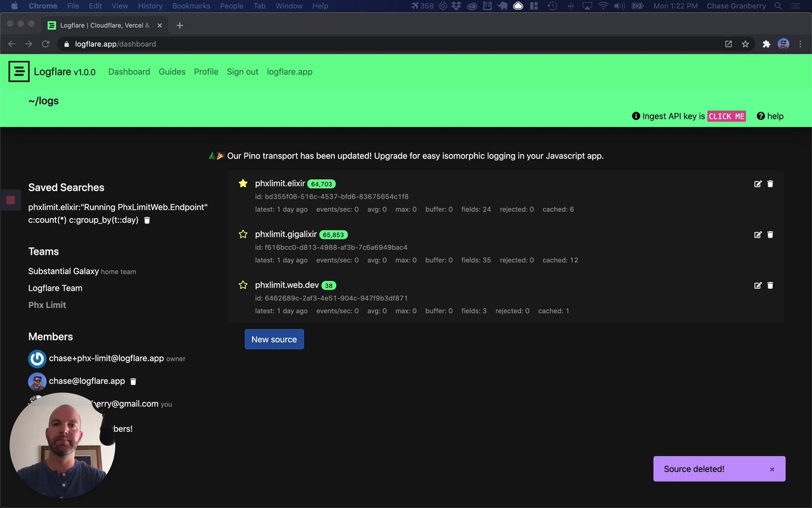Open the saved search phxlimit.elixir query
Image resolution: width=812 pixels, height=508 pixels.
click(118, 213)
